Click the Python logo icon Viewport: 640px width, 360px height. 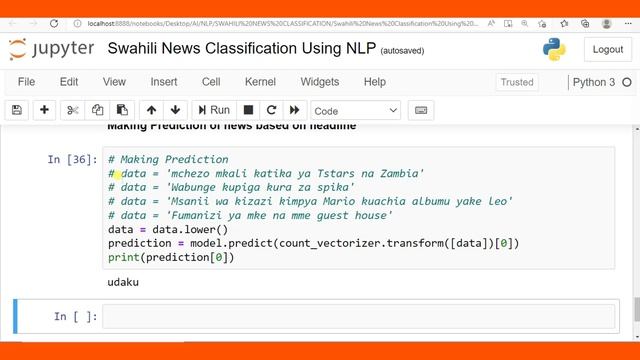554,49
